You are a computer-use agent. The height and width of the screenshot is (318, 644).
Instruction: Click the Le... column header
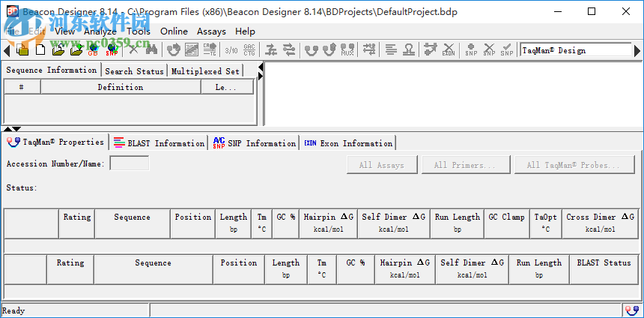pos(227,87)
